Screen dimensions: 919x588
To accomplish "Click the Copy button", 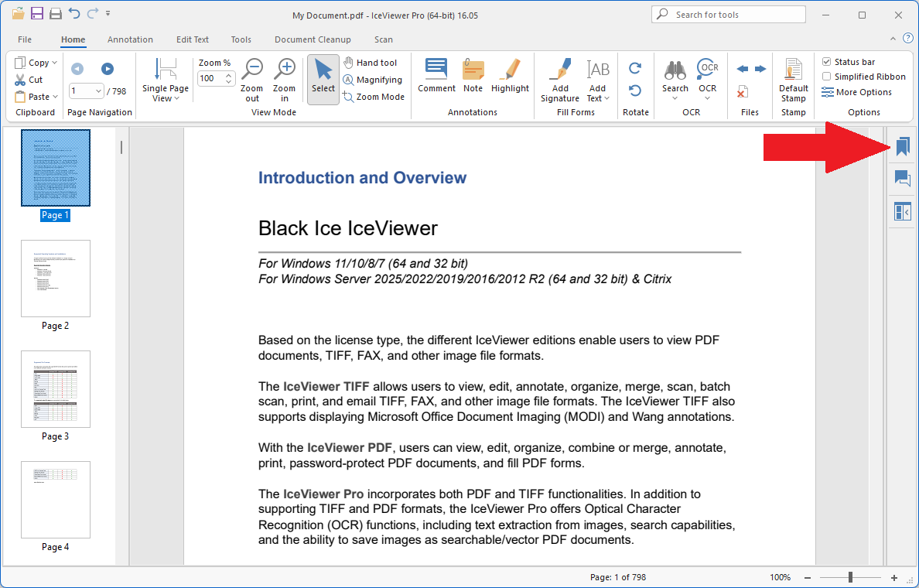I will 32,63.
